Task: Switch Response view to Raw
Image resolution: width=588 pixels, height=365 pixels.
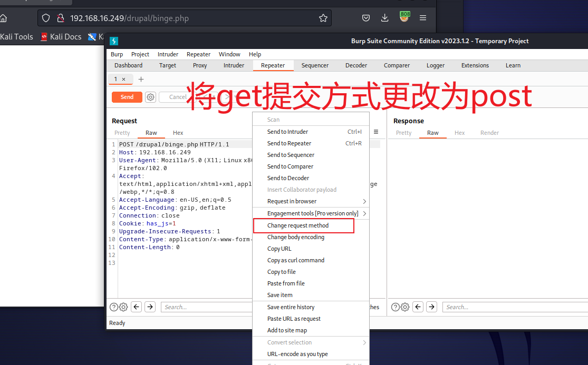Action: click(433, 133)
